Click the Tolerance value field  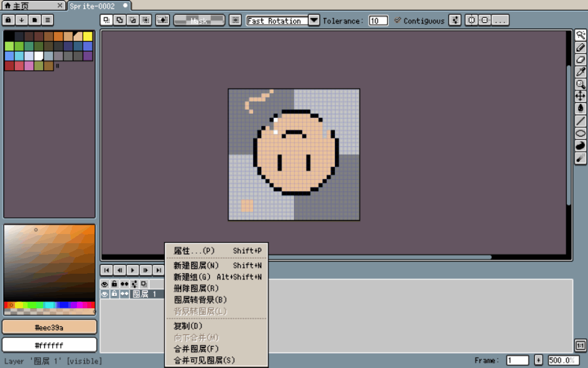pyautogui.click(x=378, y=21)
